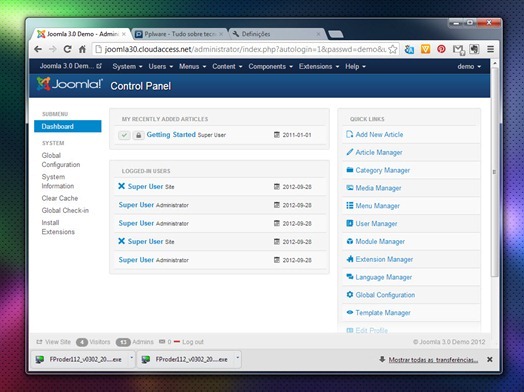Open Install Extensions in sidebar
Screen dimensions: 524x392
tap(58, 227)
